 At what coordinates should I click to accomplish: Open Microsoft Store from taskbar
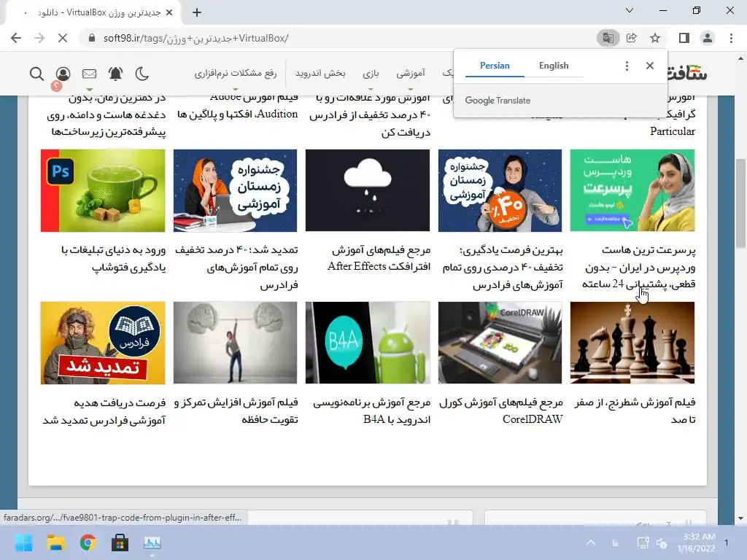tap(120, 542)
